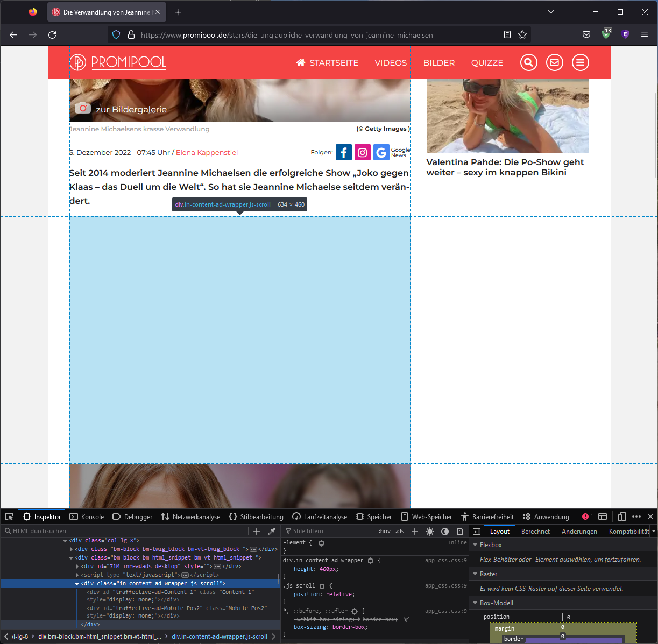Open the Promipool search magnifier icon

528,62
